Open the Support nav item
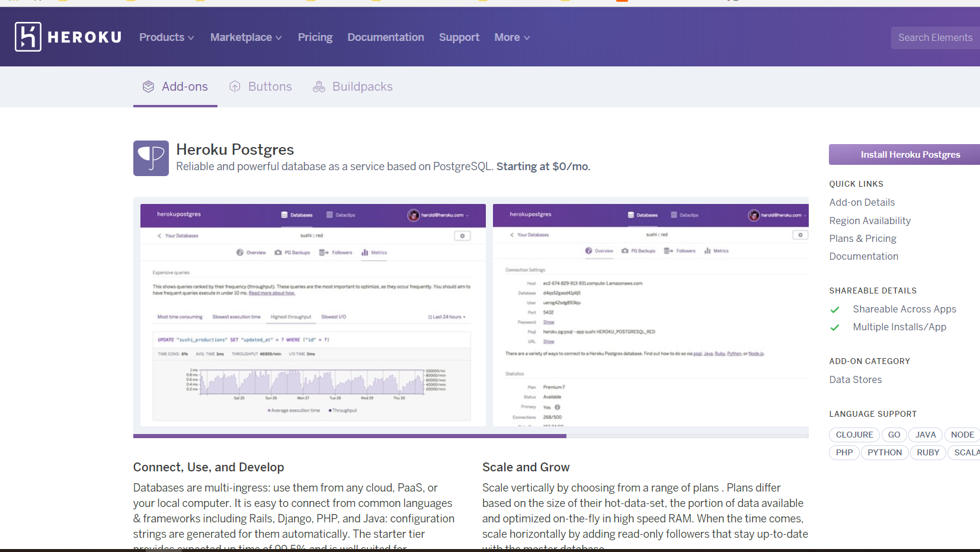Screen dimensions: 980x552 (x=459, y=37)
